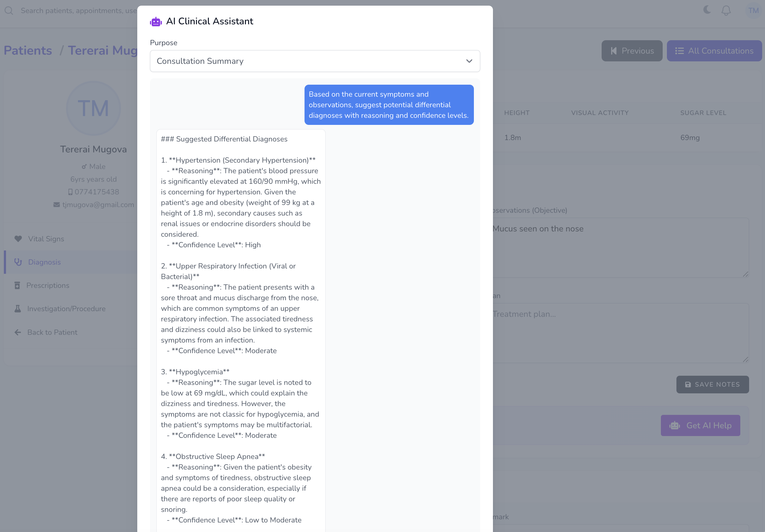Click the back arrow beside Back to Patient
This screenshot has width=765, height=532.
pos(18,332)
